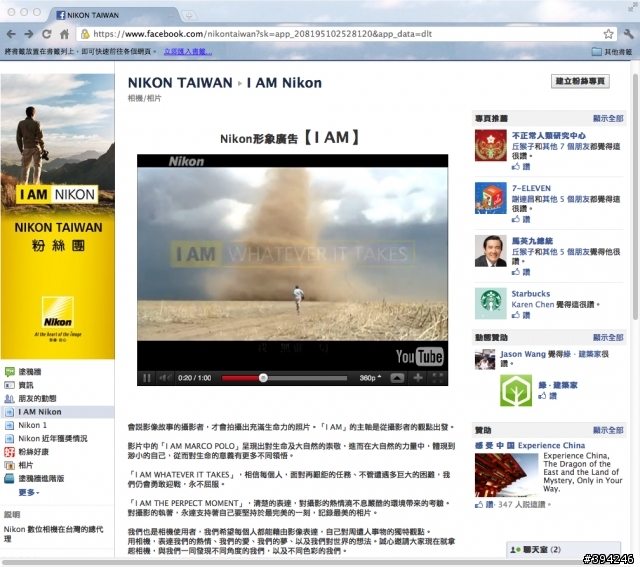Open the 360p quality dropdown

coord(370,378)
